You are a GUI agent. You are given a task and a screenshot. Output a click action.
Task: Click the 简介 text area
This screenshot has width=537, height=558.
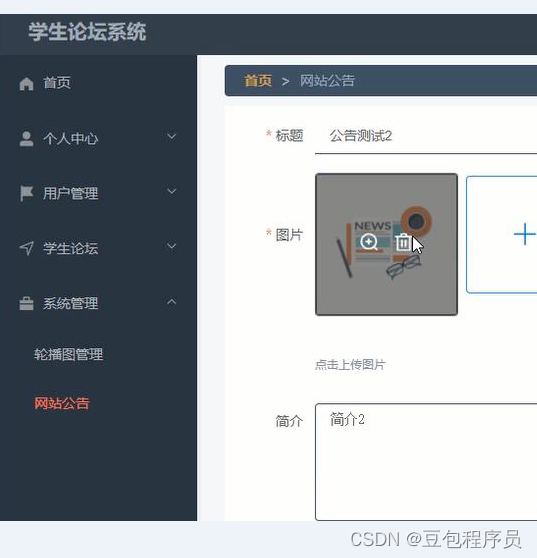click(426, 462)
